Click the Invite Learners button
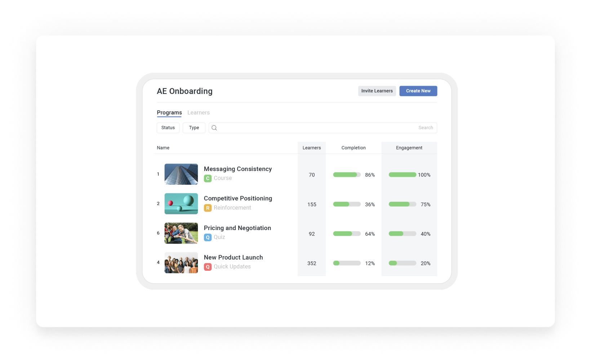Viewport: 591px width, 364px height. pos(377,91)
